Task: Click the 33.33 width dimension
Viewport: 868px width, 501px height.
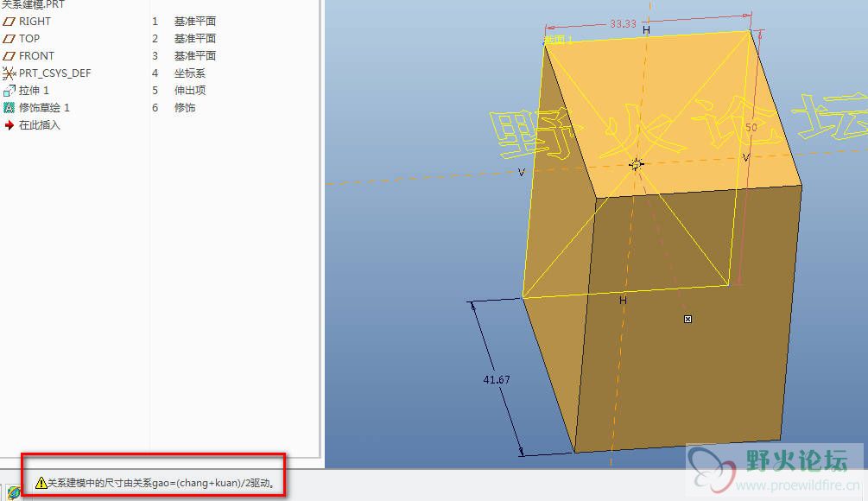Action: pos(623,24)
